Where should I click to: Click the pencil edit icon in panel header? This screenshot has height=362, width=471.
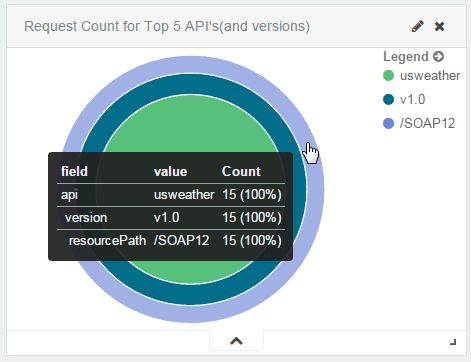tap(418, 26)
